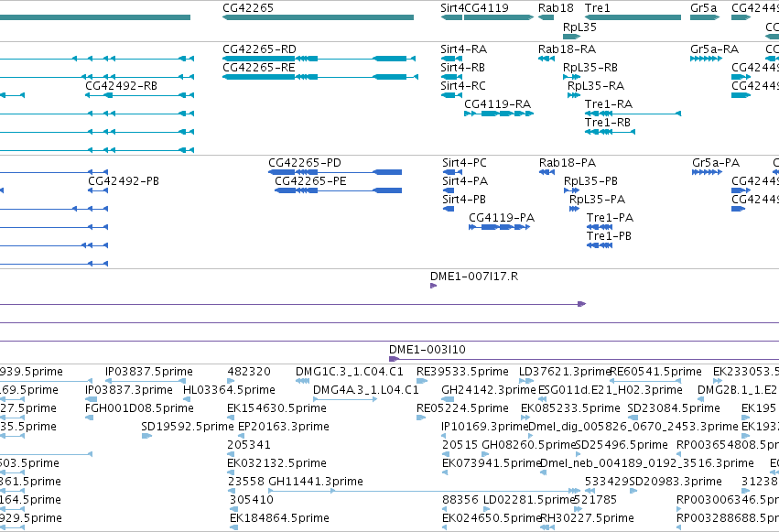The image size is (779, 532).
Task: Click the DME1-003I10 feature label
Action: click(x=427, y=350)
